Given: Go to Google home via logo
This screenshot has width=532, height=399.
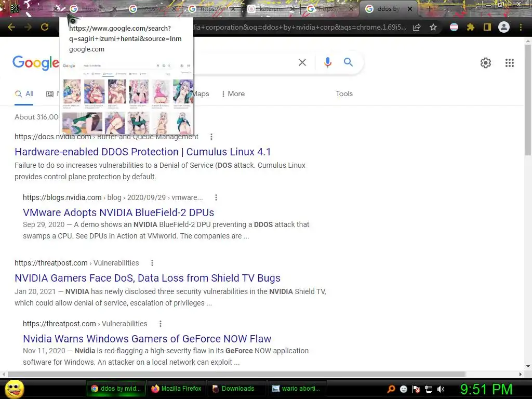Looking at the screenshot, I should 36,63.
